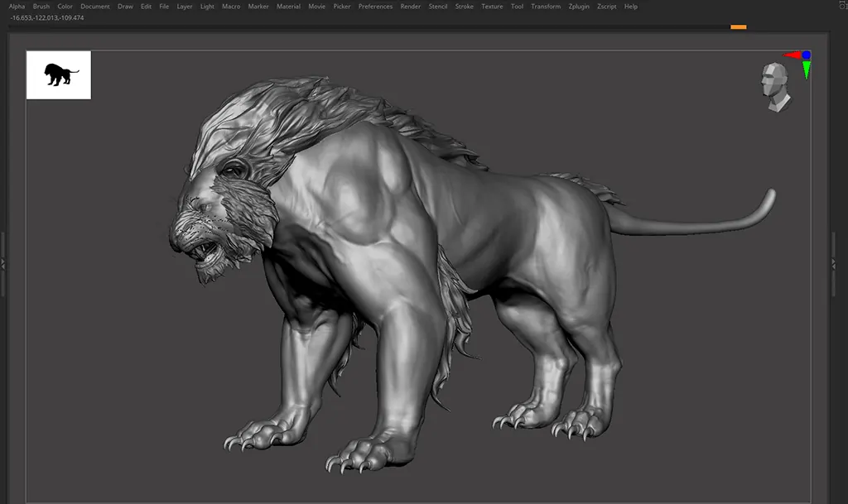Click the lion silhouette thumbnail preview
This screenshot has width=848, height=504.
59,75
